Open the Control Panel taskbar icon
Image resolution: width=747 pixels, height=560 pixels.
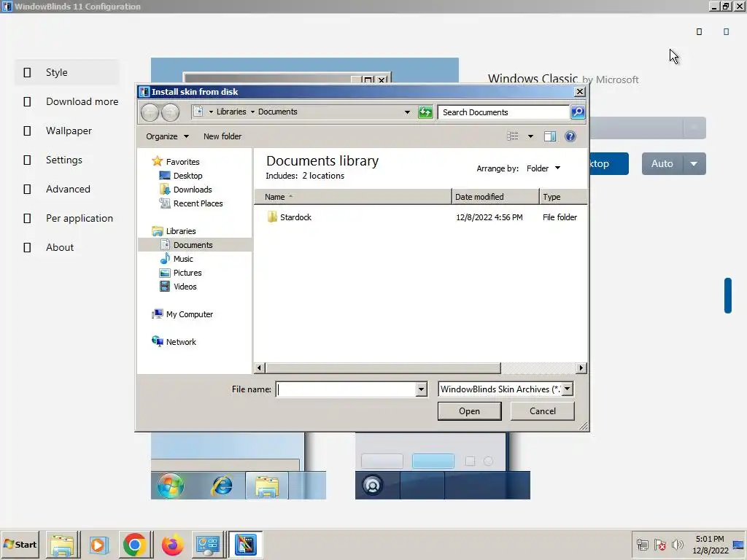[x=208, y=545]
